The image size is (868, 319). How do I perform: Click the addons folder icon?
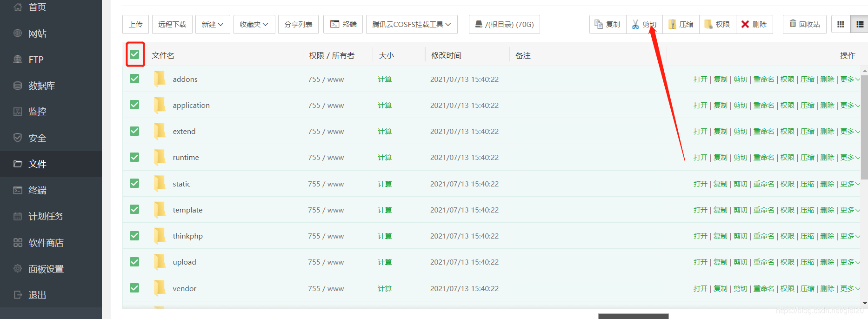tap(160, 79)
